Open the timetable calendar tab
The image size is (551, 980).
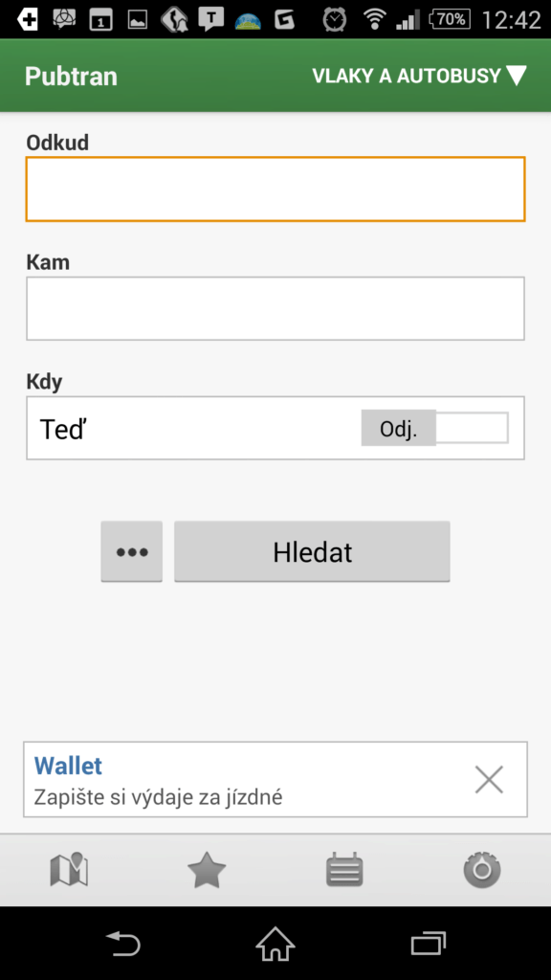point(344,870)
